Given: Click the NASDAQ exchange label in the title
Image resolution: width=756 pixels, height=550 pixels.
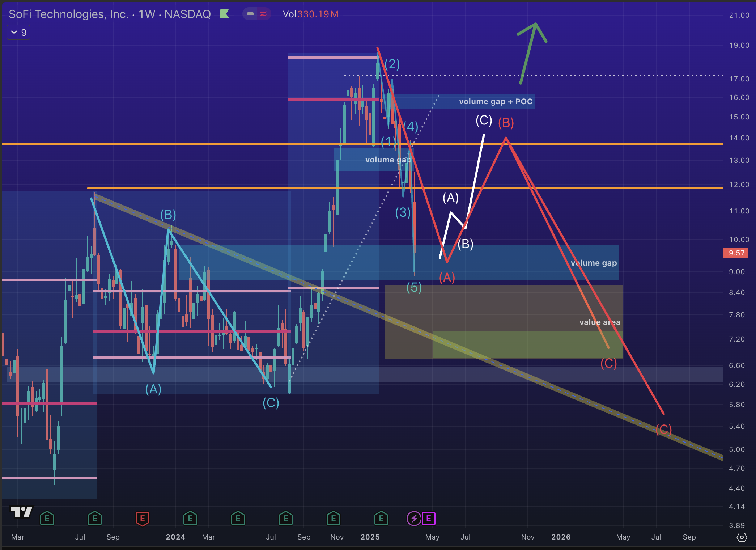Looking at the screenshot, I should [187, 14].
